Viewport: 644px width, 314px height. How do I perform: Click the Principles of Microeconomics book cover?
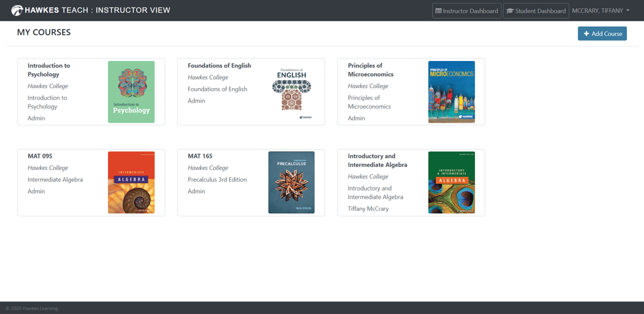pyautogui.click(x=451, y=92)
